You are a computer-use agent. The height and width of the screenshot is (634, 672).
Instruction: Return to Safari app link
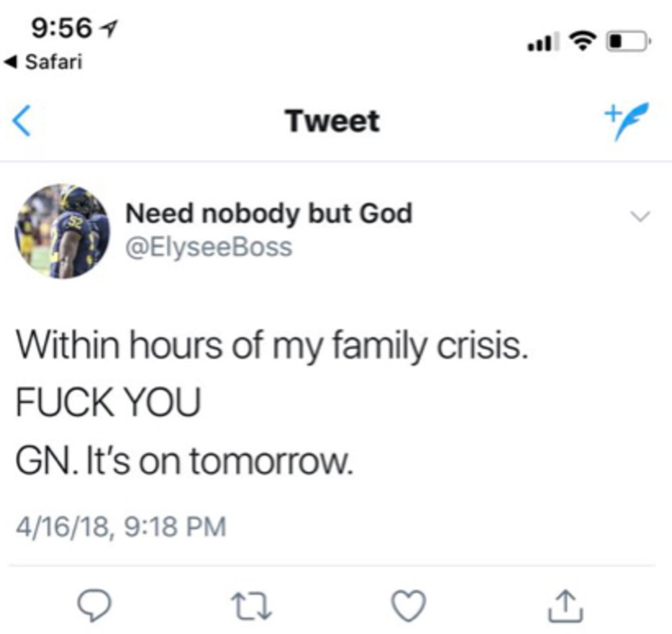pos(44,62)
